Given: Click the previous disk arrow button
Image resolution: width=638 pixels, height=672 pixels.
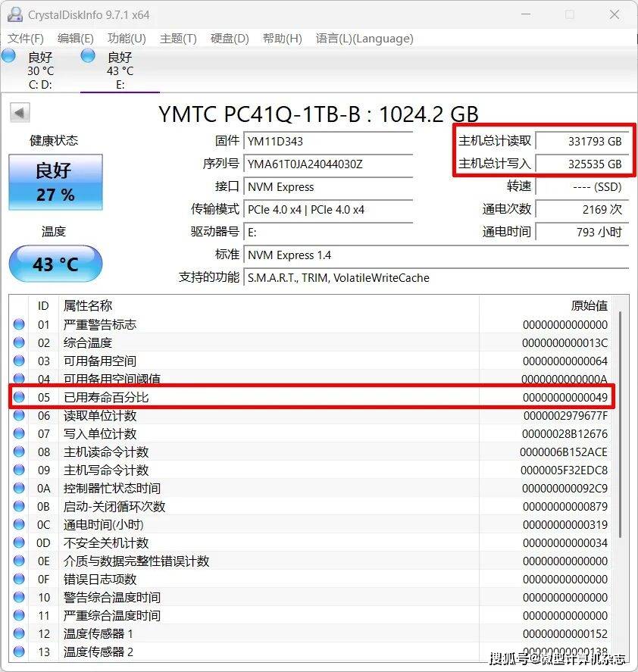Looking at the screenshot, I should tap(20, 113).
